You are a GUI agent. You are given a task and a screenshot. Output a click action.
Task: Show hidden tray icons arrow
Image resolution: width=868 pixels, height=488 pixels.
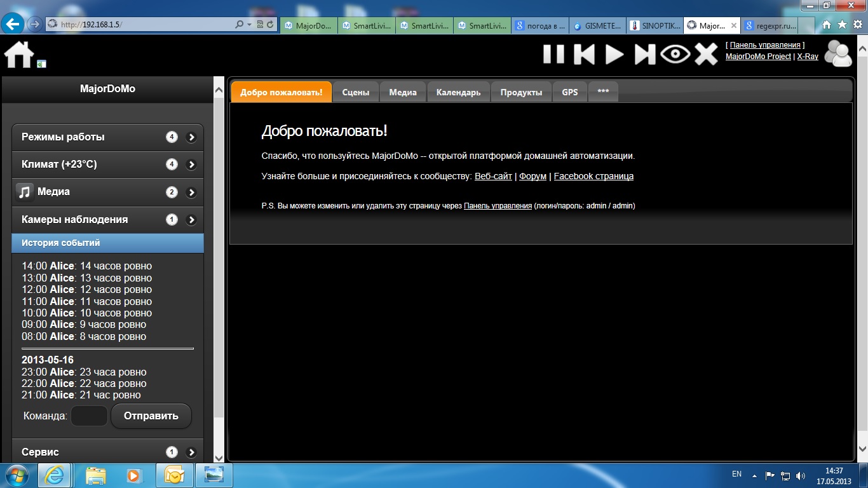(754, 475)
